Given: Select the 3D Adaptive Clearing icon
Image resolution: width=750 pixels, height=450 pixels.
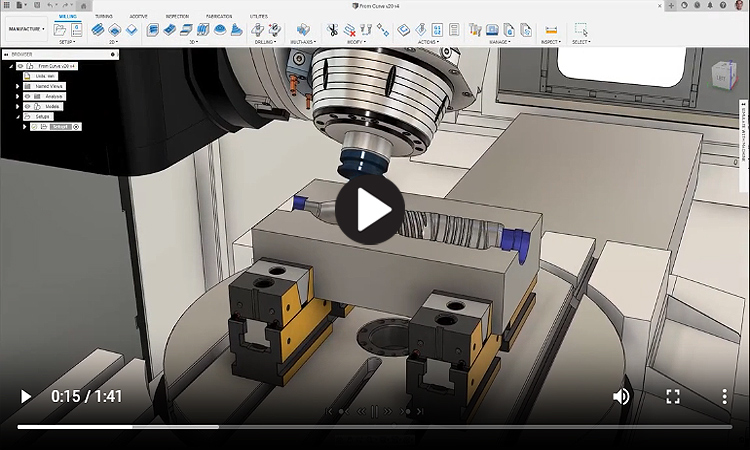Looking at the screenshot, I should (x=153, y=30).
